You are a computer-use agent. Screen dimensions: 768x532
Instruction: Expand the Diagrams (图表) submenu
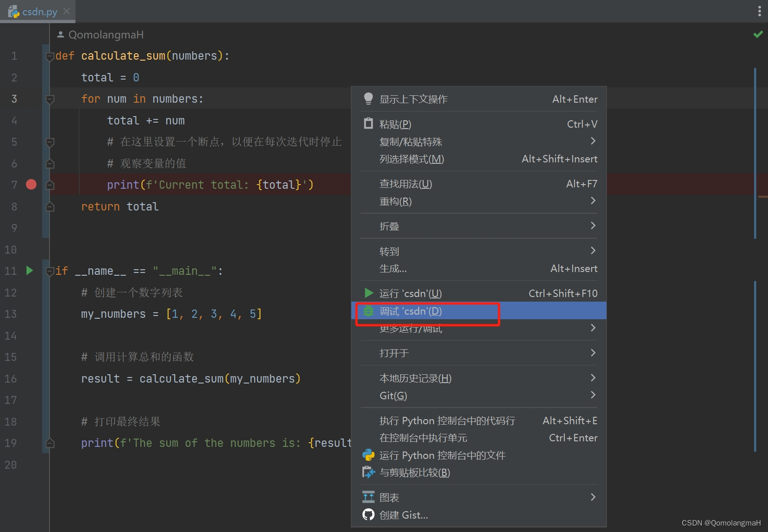[479, 498]
